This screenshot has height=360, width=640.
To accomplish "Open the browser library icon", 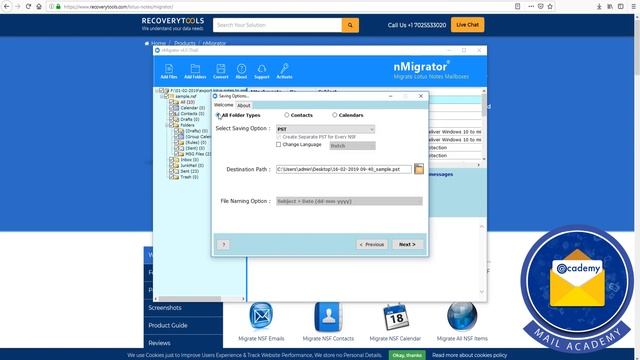I will [610, 7].
